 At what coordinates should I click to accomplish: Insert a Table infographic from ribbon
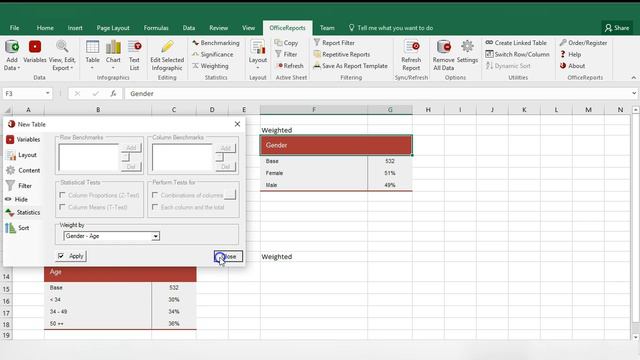click(93, 56)
